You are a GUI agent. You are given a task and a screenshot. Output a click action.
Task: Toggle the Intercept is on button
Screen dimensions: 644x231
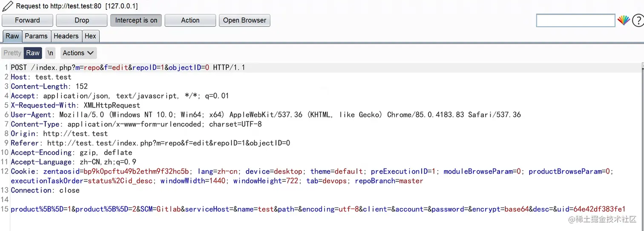pos(136,20)
